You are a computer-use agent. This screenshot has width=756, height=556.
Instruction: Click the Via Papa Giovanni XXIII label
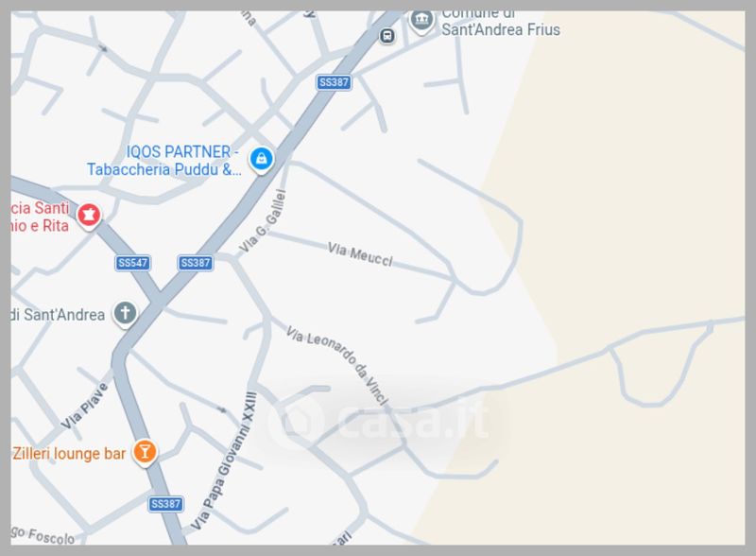pos(224,461)
